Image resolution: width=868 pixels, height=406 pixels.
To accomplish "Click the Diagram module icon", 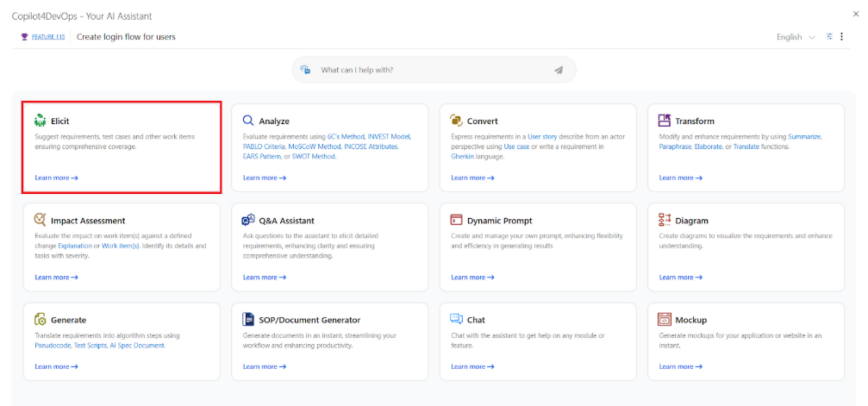I will point(665,220).
